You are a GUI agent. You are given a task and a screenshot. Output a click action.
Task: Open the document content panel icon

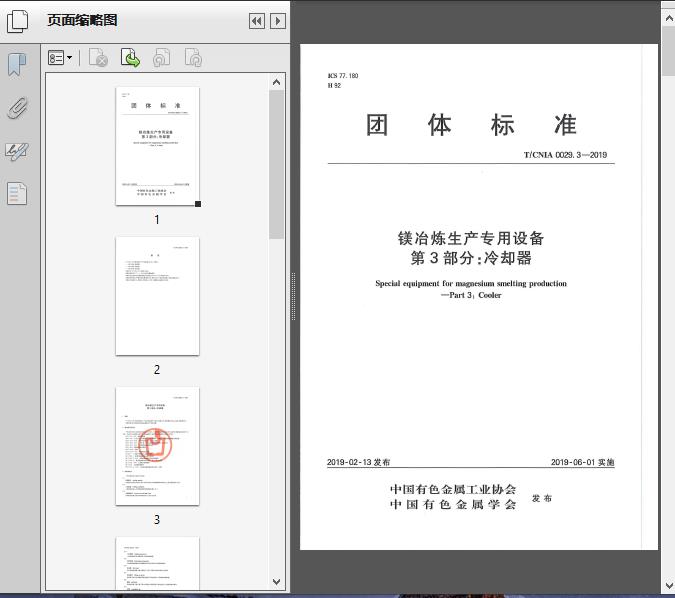click(x=17, y=193)
